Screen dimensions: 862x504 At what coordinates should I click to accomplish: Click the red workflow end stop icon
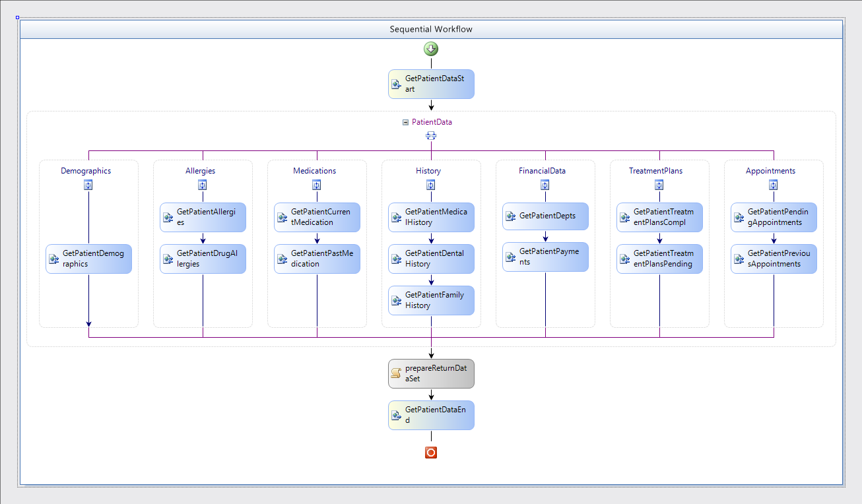point(431,453)
